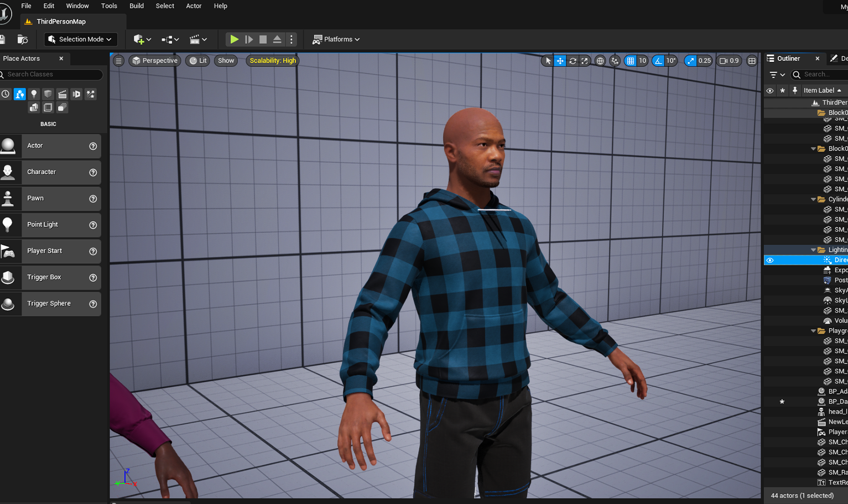Toggle grid snapping in viewport
Viewport: 848px width, 504px height.
(631, 61)
